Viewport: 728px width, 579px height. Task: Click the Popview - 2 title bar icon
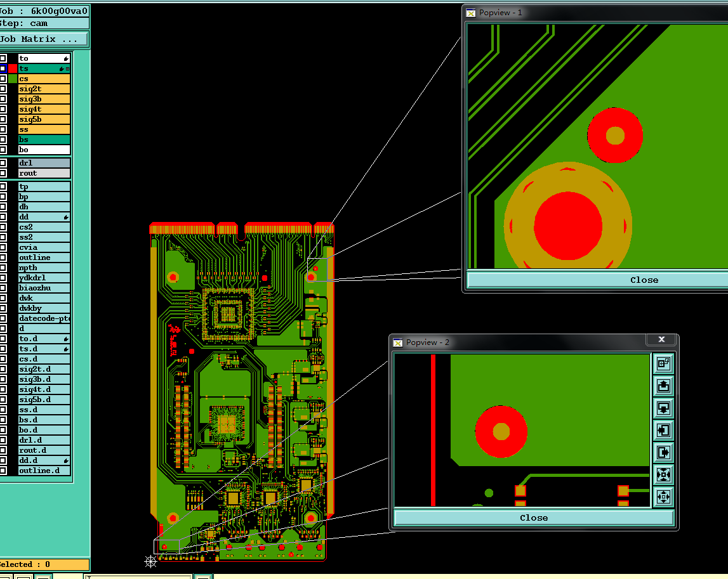pos(398,342)
